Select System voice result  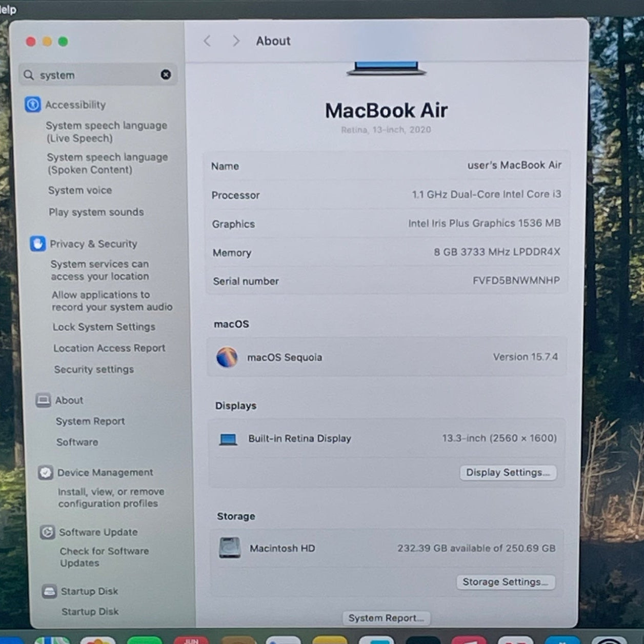[x=80, y=190]
